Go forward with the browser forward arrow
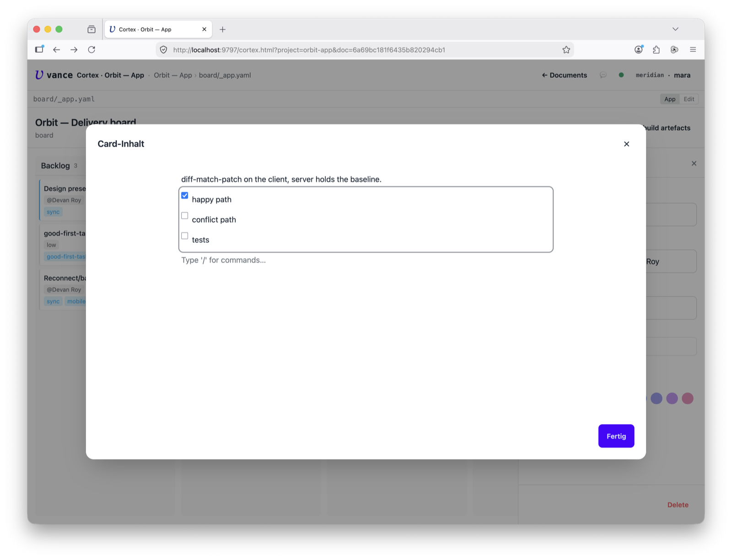The width and height of the screenshot is (732, 560). [x=74, y=49]
